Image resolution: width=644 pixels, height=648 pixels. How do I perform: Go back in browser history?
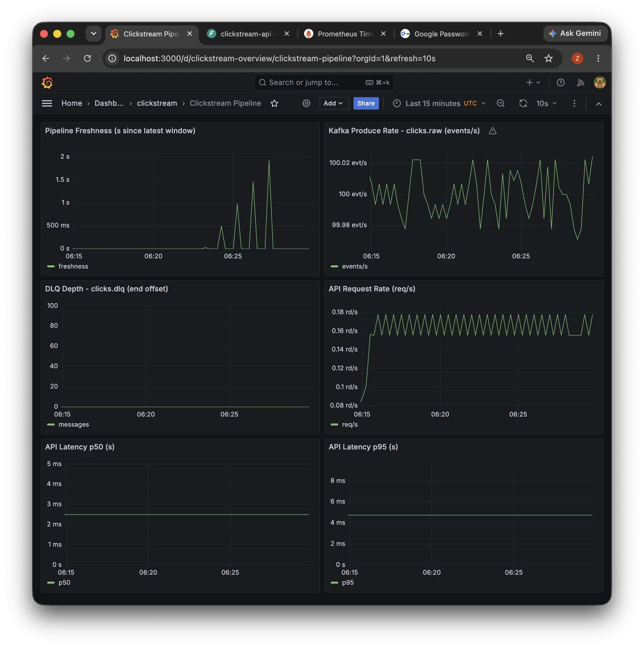coord(46,58)
